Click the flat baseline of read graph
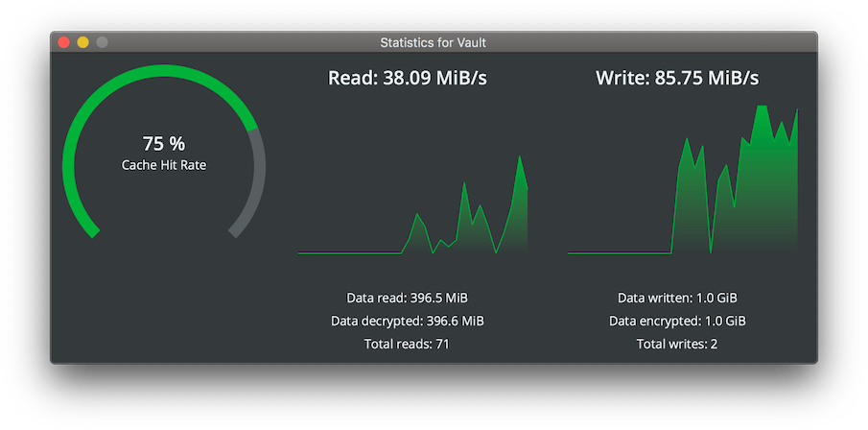 click(349, 253)
